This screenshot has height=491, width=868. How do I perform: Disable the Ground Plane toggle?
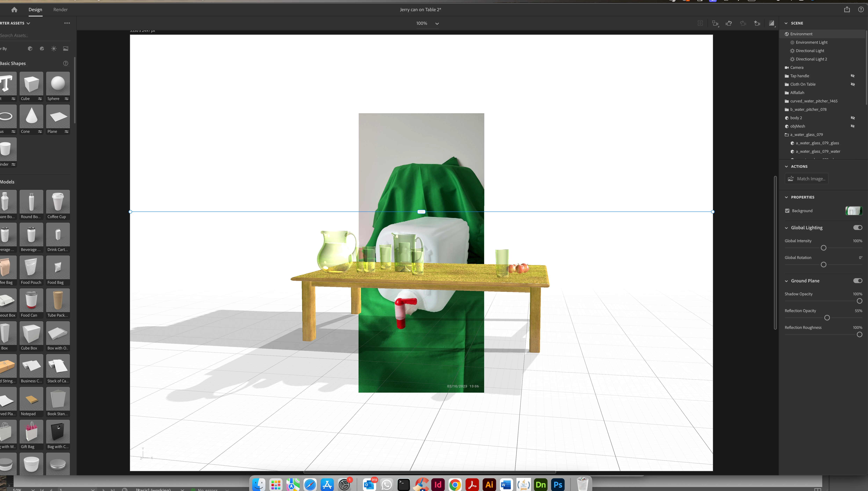coord(858,281)
